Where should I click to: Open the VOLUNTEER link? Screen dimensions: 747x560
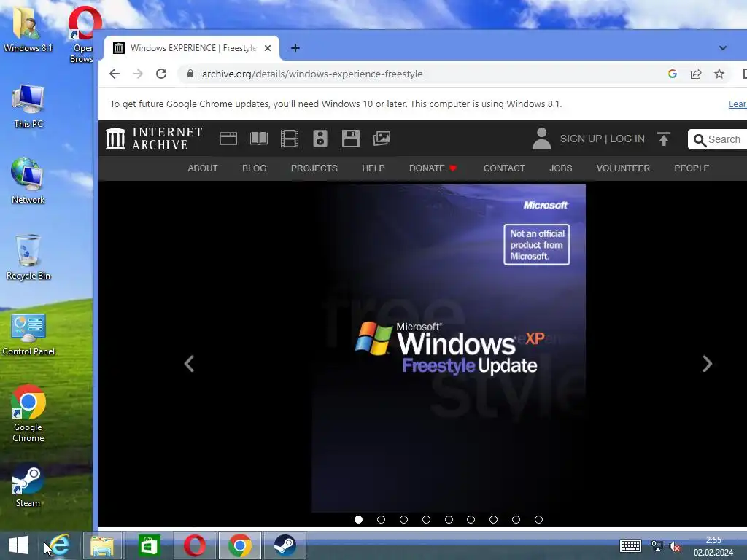[623, 168]
